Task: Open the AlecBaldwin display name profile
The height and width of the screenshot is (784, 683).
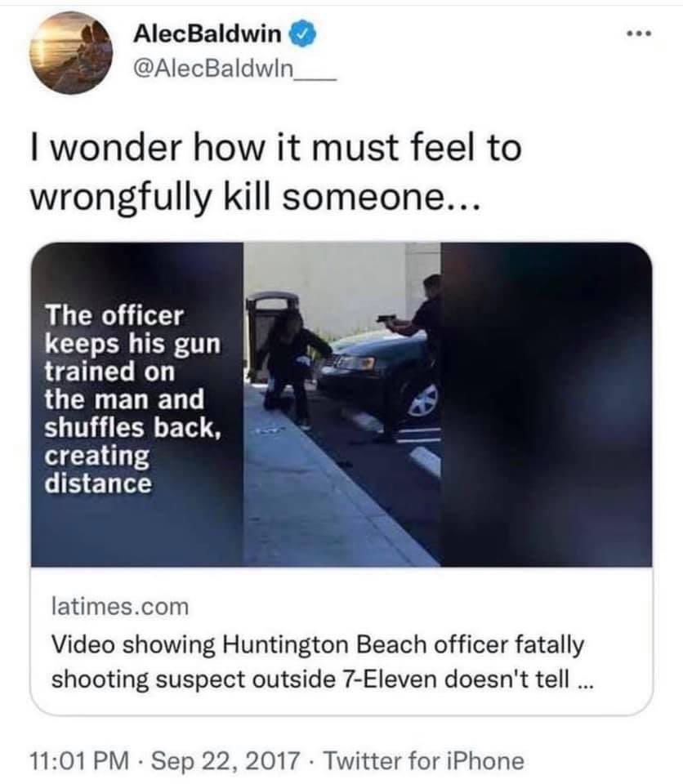Action: pos(208,34)
